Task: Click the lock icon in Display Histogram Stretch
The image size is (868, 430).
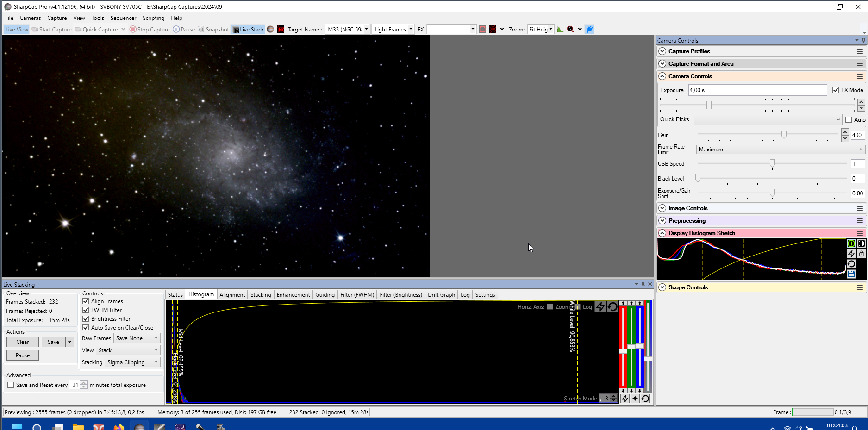Action: [862, 254]
